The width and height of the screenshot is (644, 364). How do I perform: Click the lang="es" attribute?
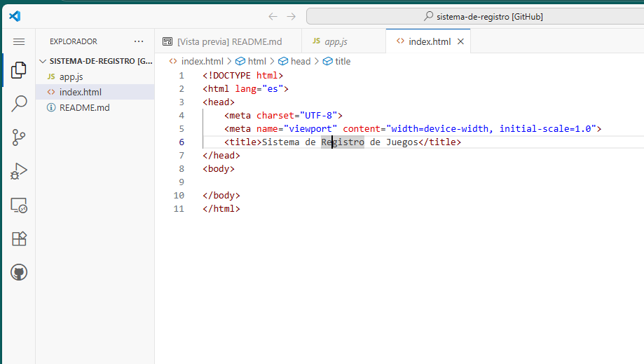coord(259,89)
